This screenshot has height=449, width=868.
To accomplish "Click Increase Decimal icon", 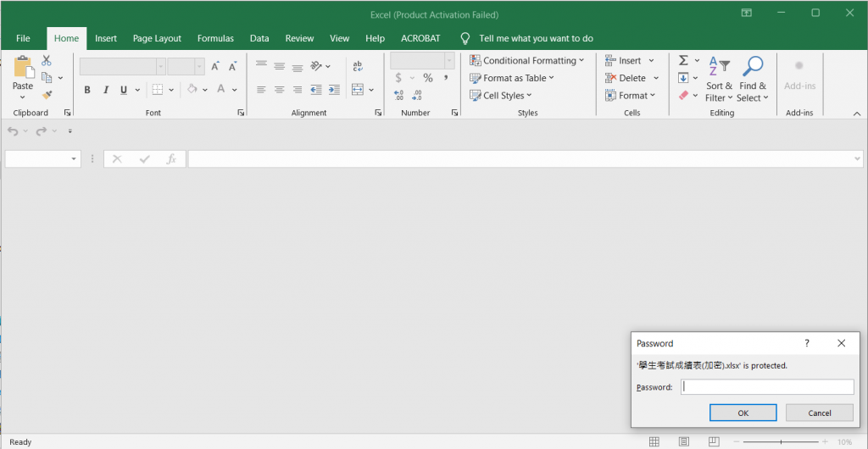I will click(x=398, y=95).
